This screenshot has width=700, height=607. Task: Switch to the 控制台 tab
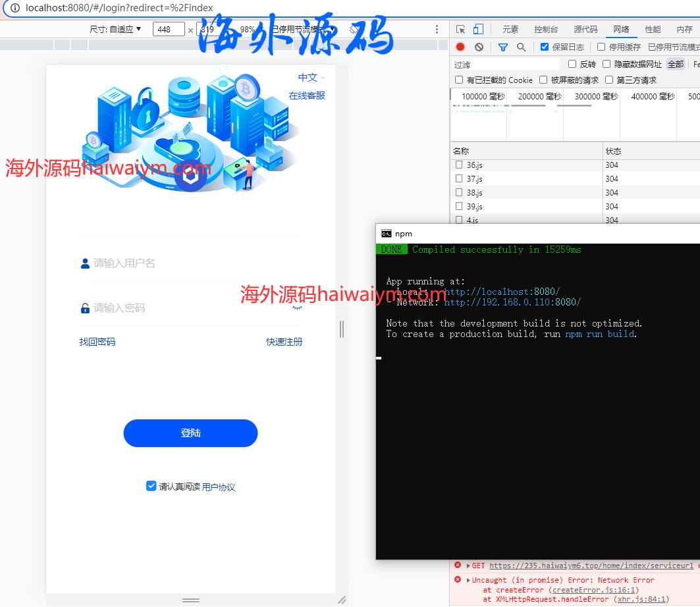click(546, 30)
